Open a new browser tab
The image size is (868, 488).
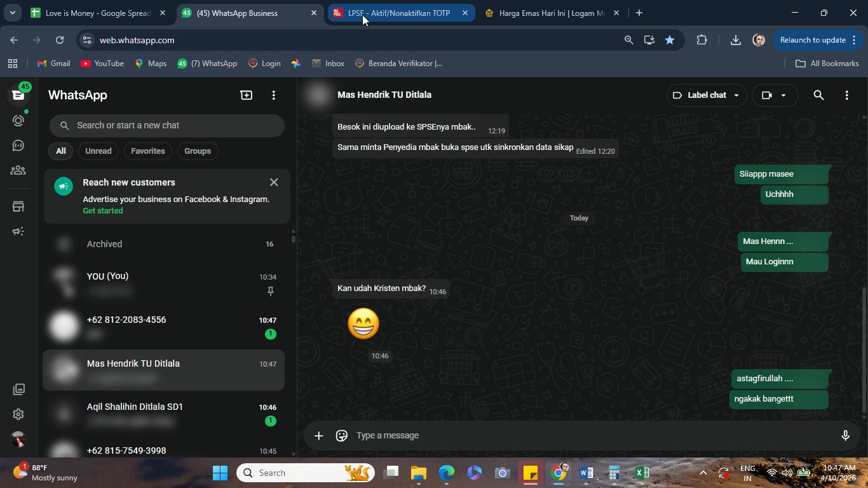tap(639, 13)
